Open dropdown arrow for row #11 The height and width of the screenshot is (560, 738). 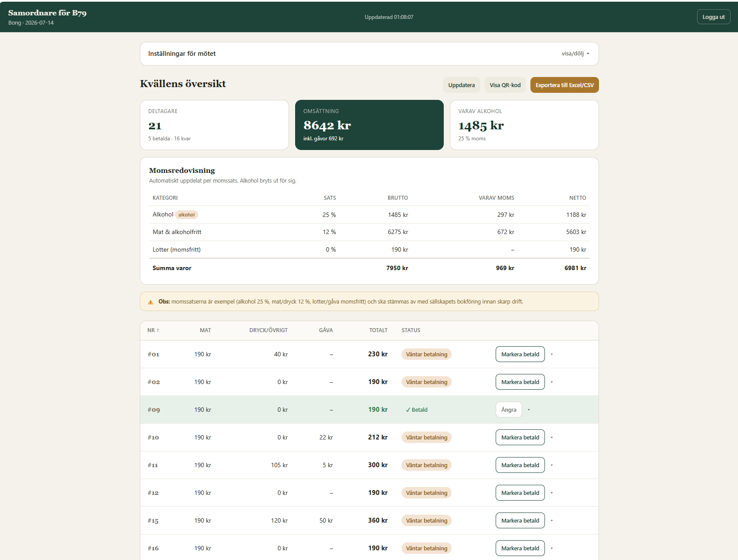pyautogui.click(x=552, y=465)
